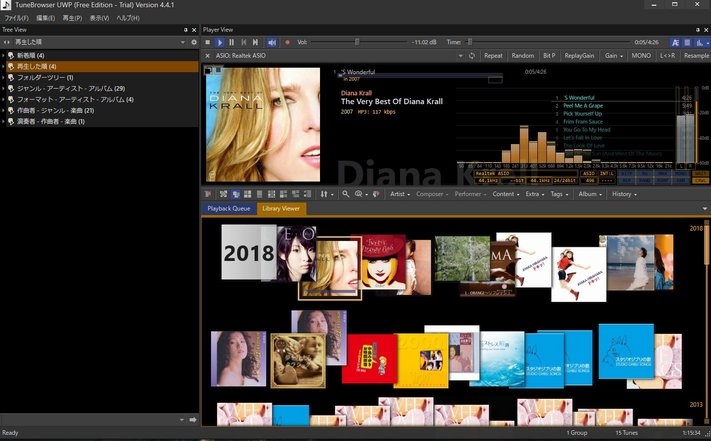
Task: Enable MONO output
Action: (x=641, y=56)
